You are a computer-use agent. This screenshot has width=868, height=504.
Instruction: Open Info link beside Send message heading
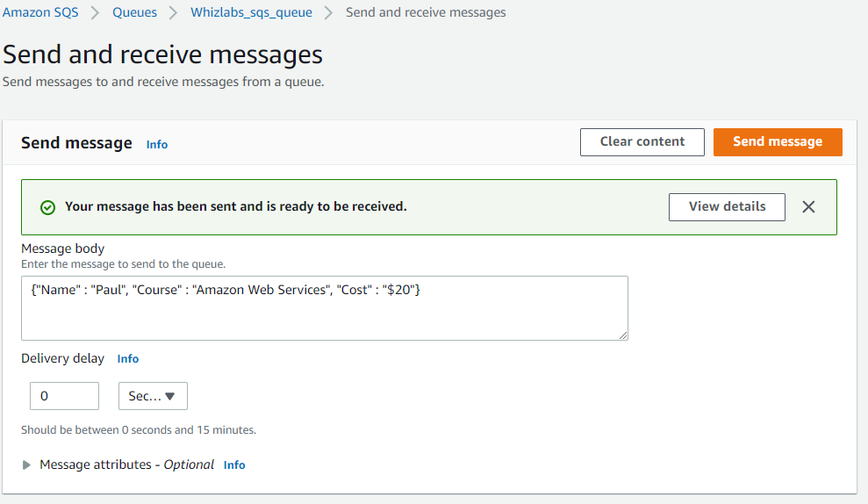156,145
